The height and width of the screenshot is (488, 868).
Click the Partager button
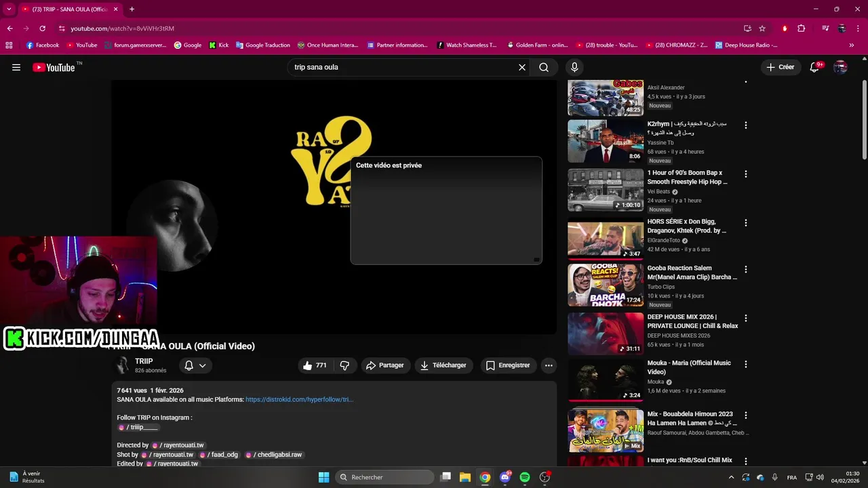pyautogui.click(x=385, y=365)
